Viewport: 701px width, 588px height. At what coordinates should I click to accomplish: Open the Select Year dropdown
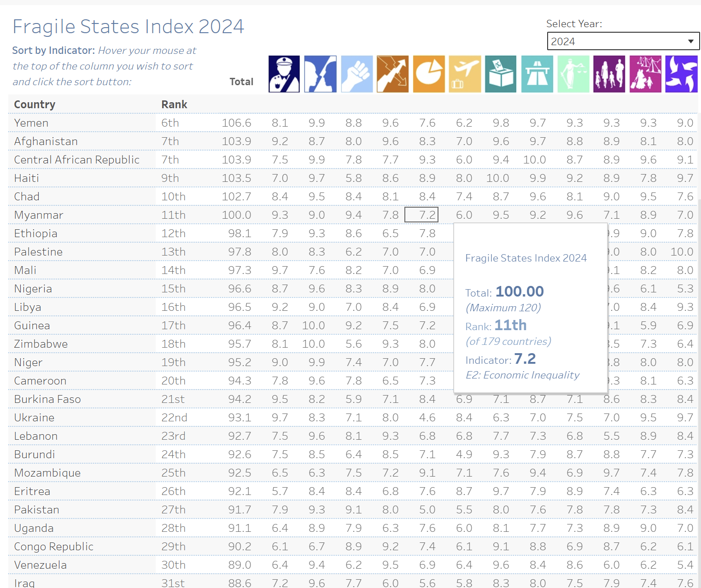(x=623, y=41)
